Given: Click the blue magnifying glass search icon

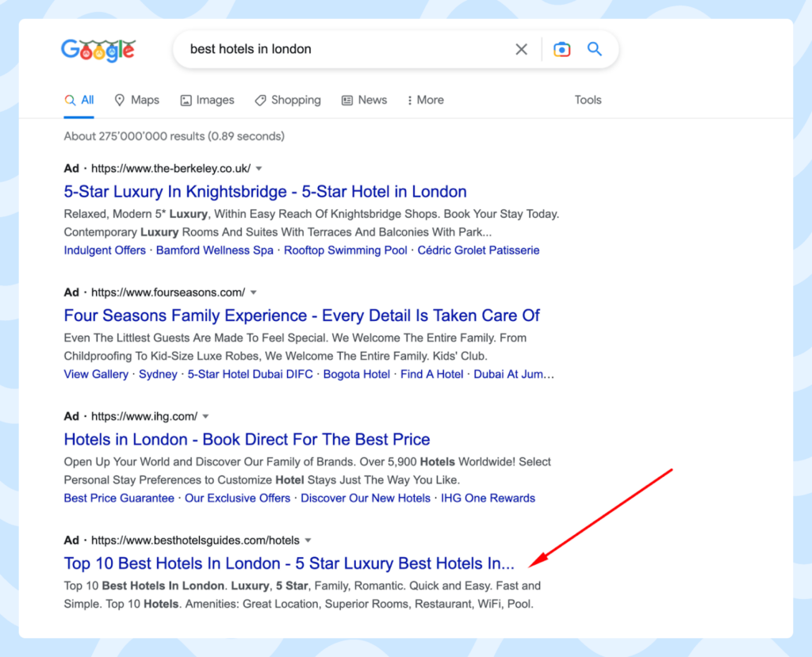Looking at the screenshot, I should pos(595,49).
